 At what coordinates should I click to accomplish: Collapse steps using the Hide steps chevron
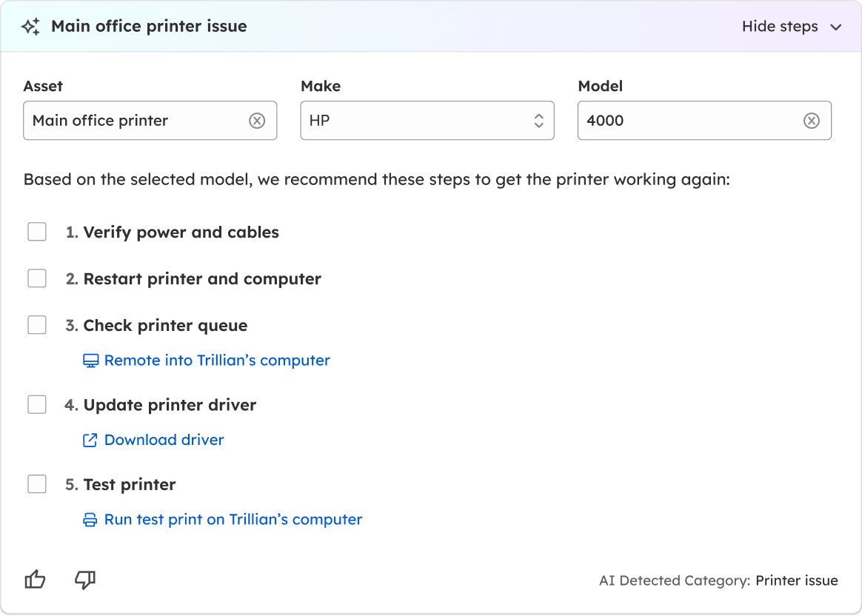[836, 27]
